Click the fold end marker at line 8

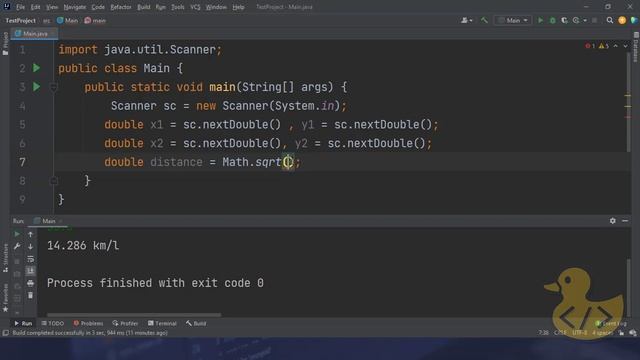(x=53, y=180)
